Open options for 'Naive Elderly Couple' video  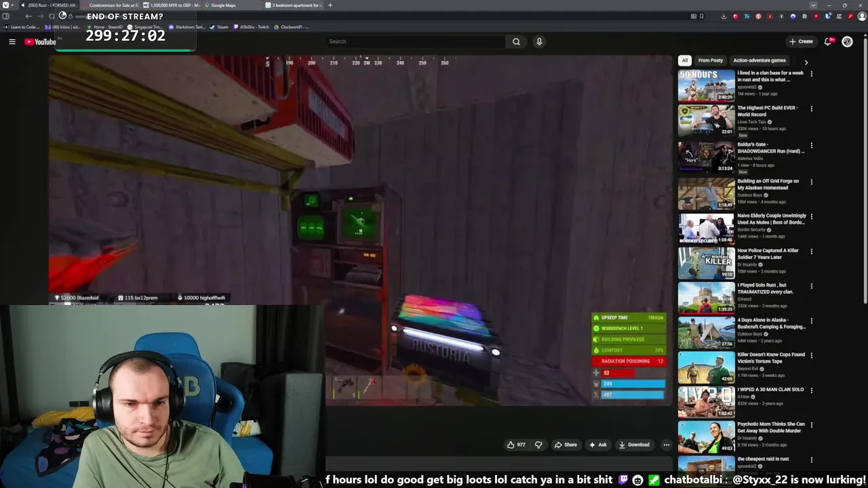tap(811, 216)
